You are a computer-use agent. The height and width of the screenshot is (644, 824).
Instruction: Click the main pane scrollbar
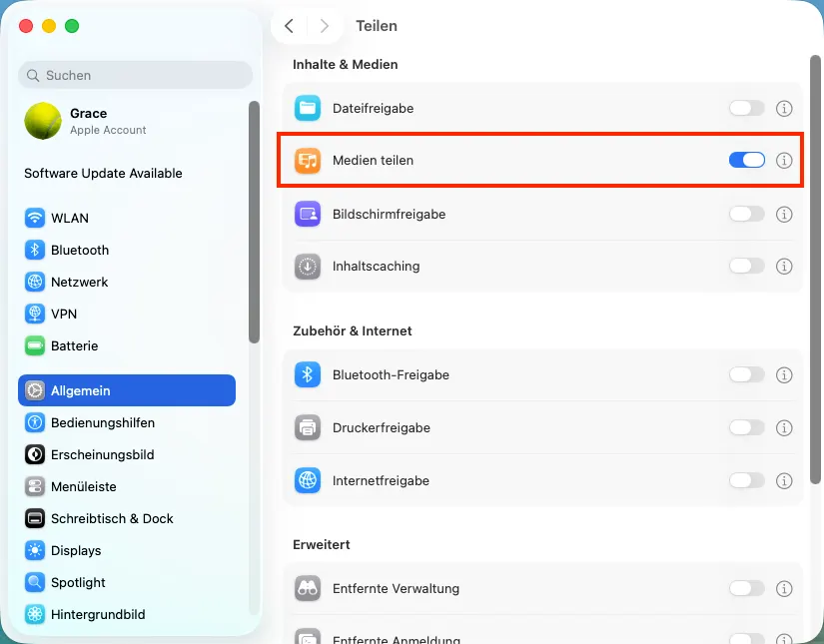click(x=815, y=270)
